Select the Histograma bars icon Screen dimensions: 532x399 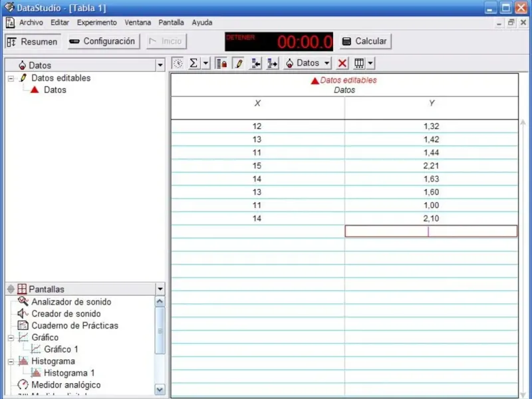click(23, 361)
